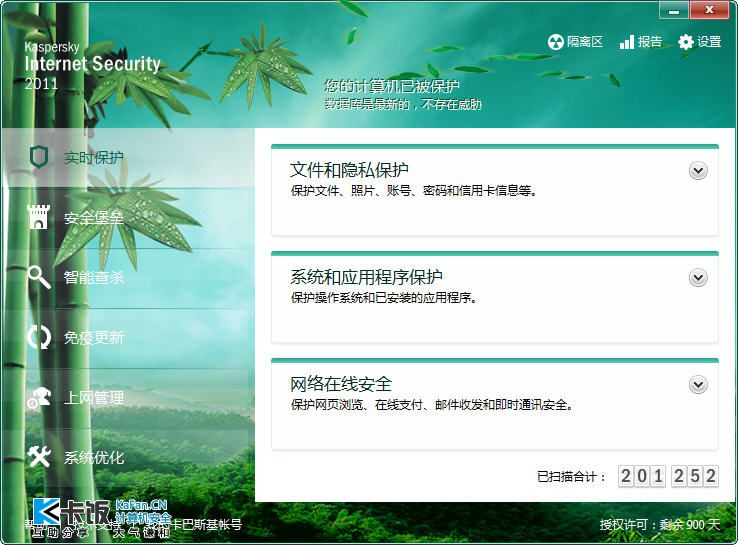Viewport: 738px width, 545px height.
Task: Switch to the 系统优化 sidebar tab
Action: pos(128,457)
